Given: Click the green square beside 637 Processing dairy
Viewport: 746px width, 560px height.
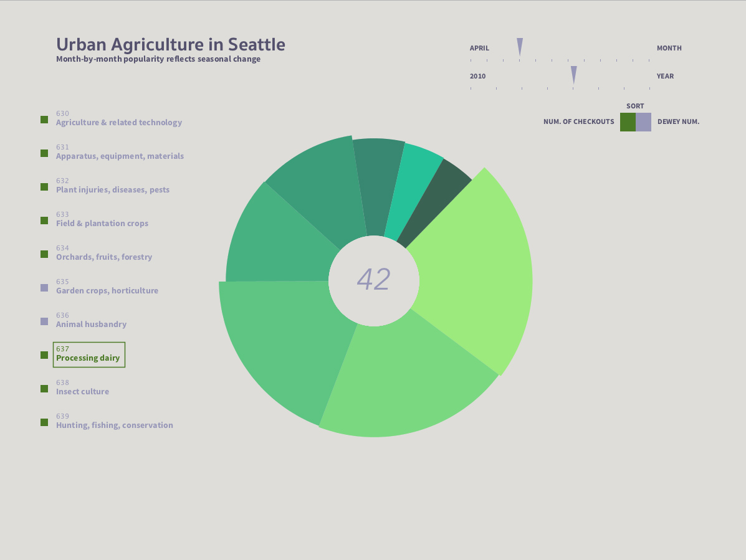Looking at the screenshot, I should click(44, 355).
